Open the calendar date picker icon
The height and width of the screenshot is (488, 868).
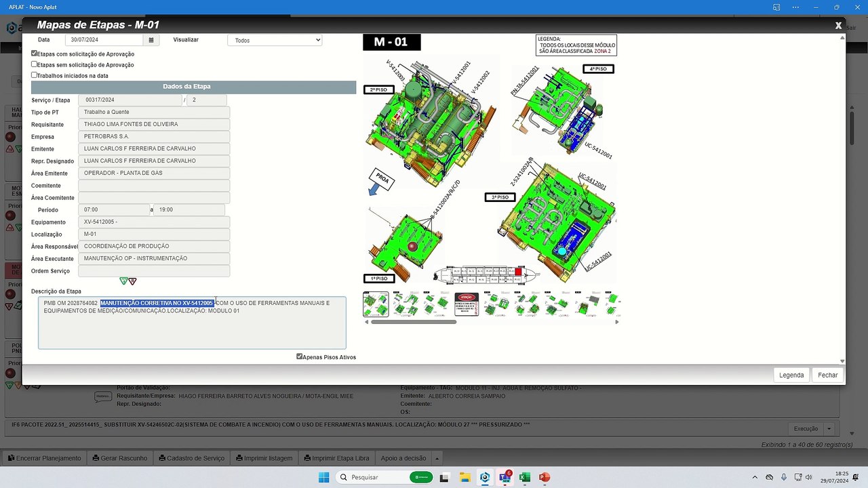pyautogui.click(x=151, y=40)
